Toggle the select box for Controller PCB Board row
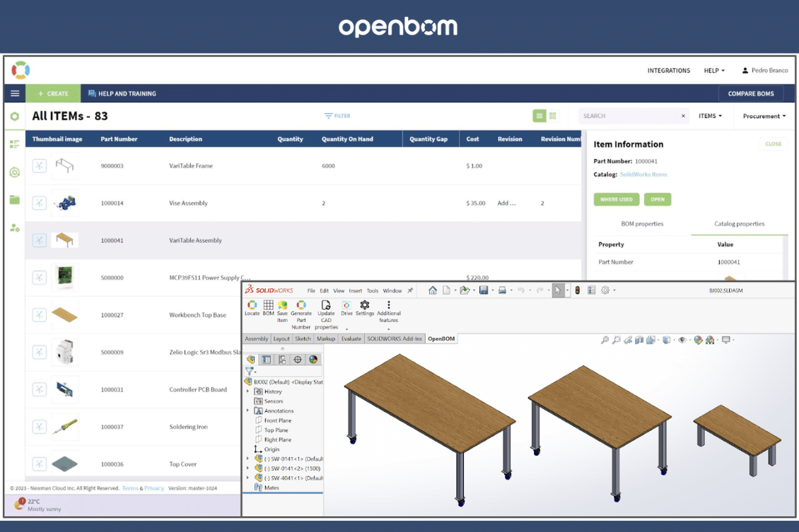This screenshot has height=532, width=799. point(39,389)
